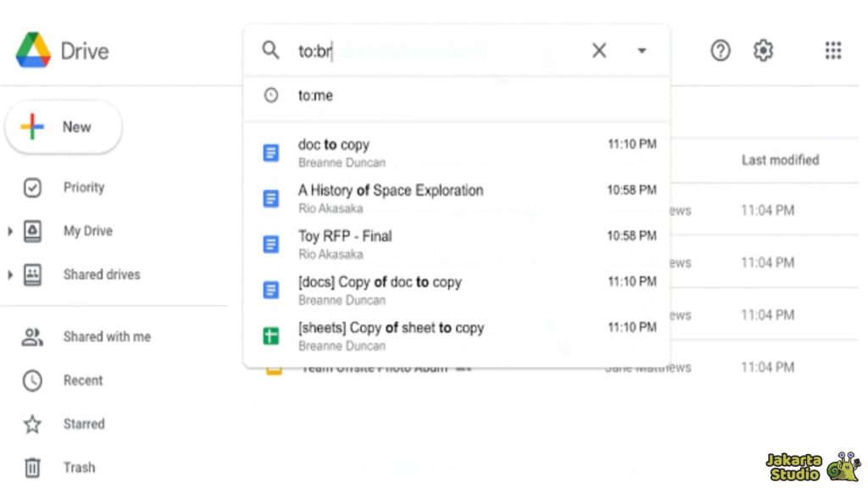Clear the search with the X icon
The image size is (868, 488).
[599, 50]
